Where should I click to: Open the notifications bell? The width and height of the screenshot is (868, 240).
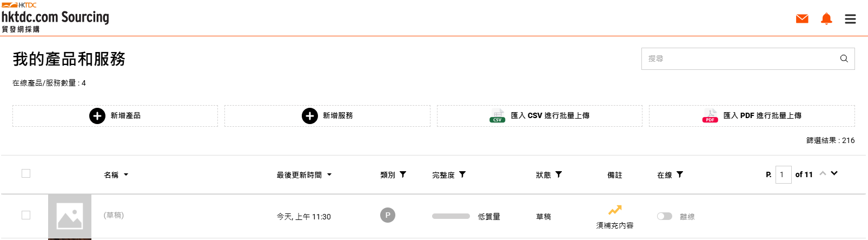click(x=826, y=19)
